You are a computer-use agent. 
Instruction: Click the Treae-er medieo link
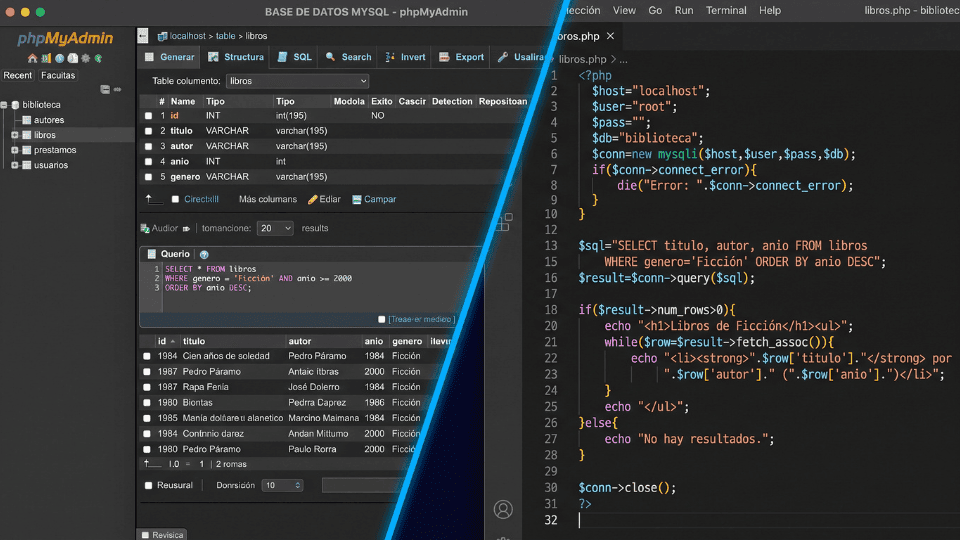click(x=422, y=320)
